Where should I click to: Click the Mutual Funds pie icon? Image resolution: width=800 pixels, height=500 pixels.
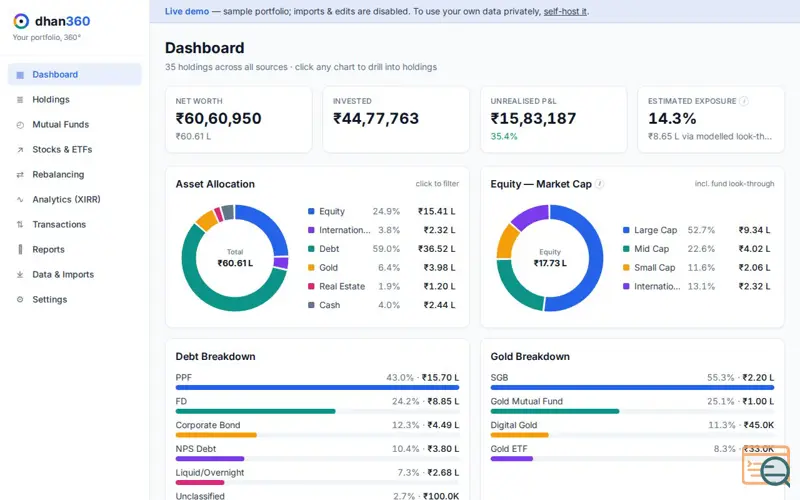coord(20,125)
